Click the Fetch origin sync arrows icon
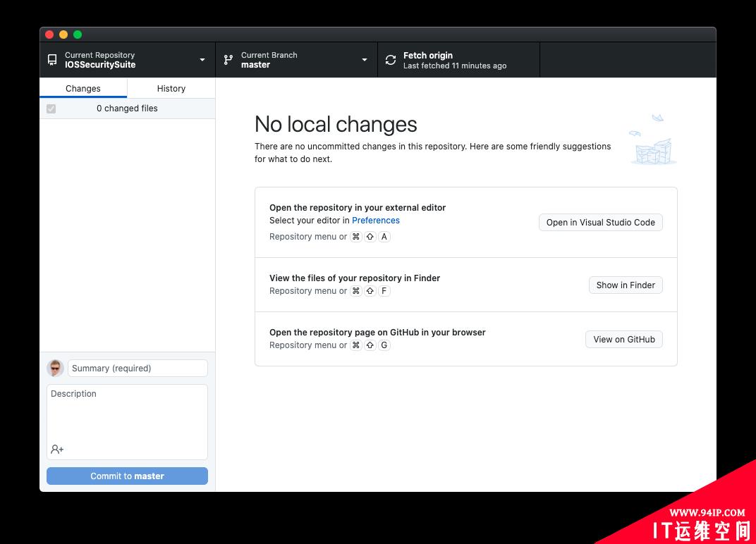The width and height of the screenshot is (756, 544). tap(391, 60)
